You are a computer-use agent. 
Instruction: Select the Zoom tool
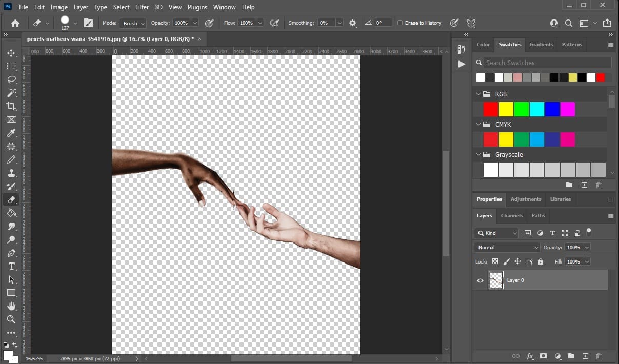click(11, 319)
